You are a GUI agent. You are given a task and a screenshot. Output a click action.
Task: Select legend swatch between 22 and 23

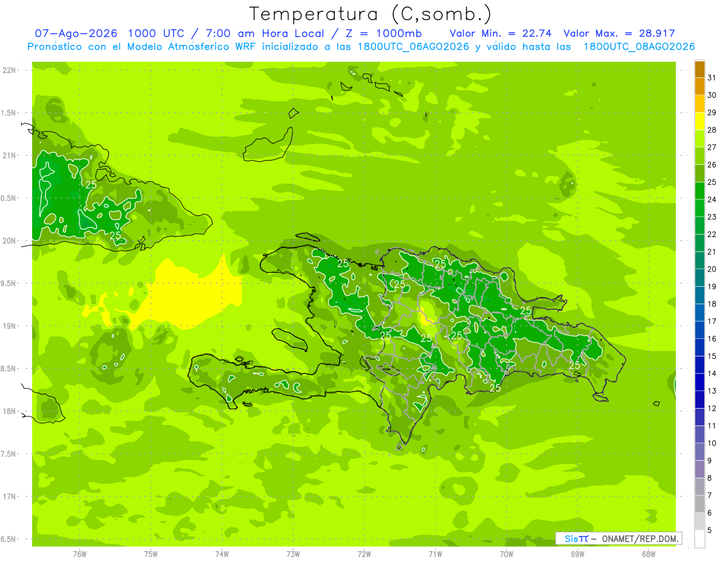pos(699,226)
